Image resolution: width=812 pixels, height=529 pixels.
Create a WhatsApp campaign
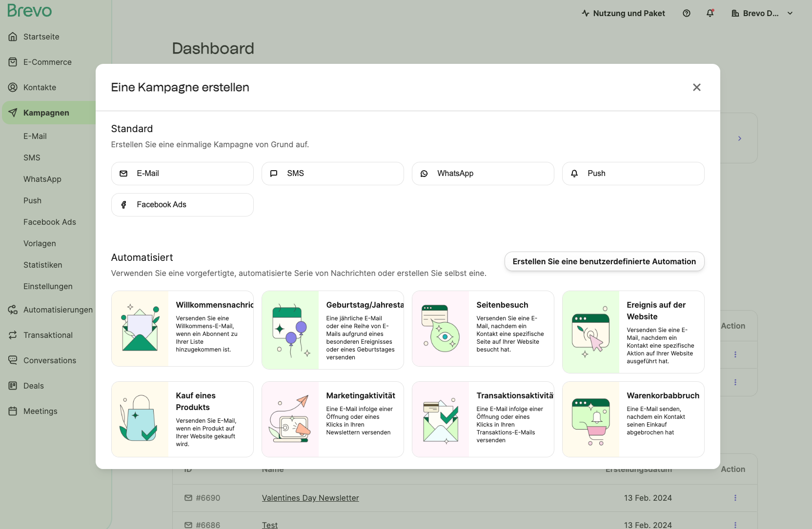(483, 174)
